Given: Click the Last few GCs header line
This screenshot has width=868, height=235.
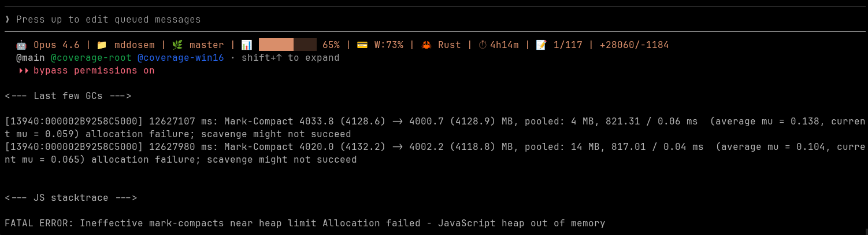Looking at the screenshot, I should (68, 96).
